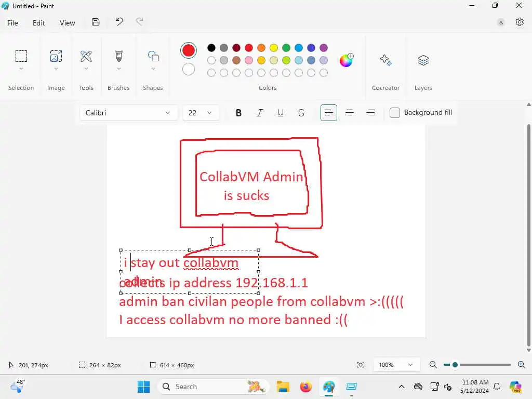Pick the pink color swatch

249,60
